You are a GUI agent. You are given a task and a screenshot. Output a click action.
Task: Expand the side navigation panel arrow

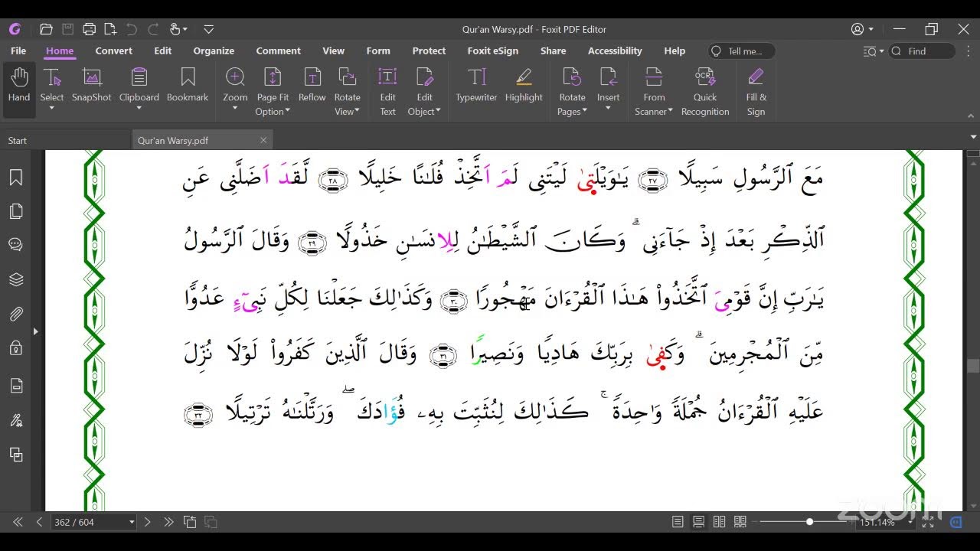click(x=35, y=331)
